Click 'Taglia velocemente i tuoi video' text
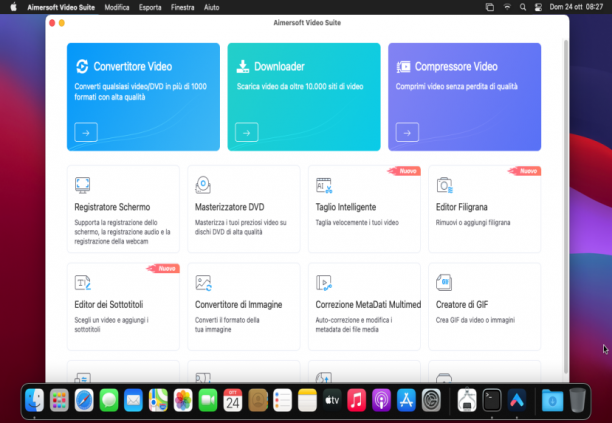 pyautogui.click(x=357, y=222)
